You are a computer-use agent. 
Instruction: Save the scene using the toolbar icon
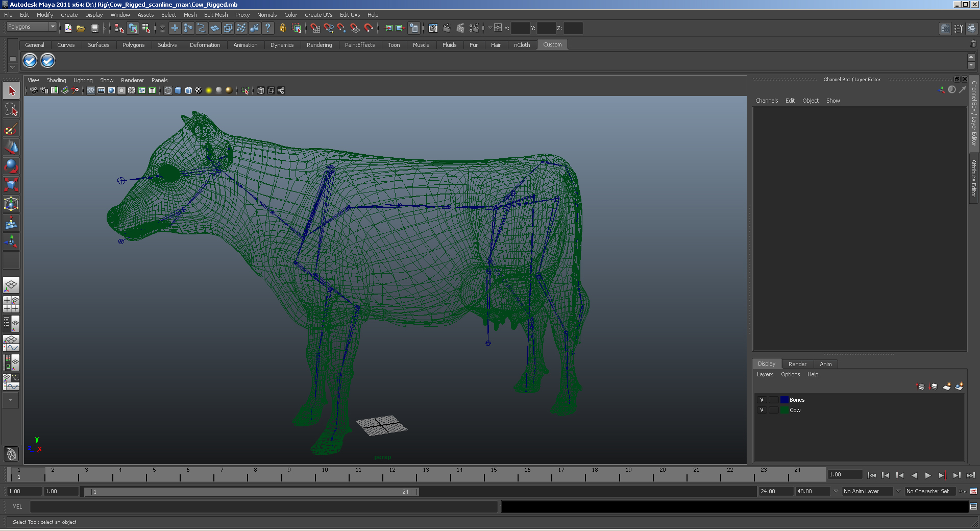point(95,28)
